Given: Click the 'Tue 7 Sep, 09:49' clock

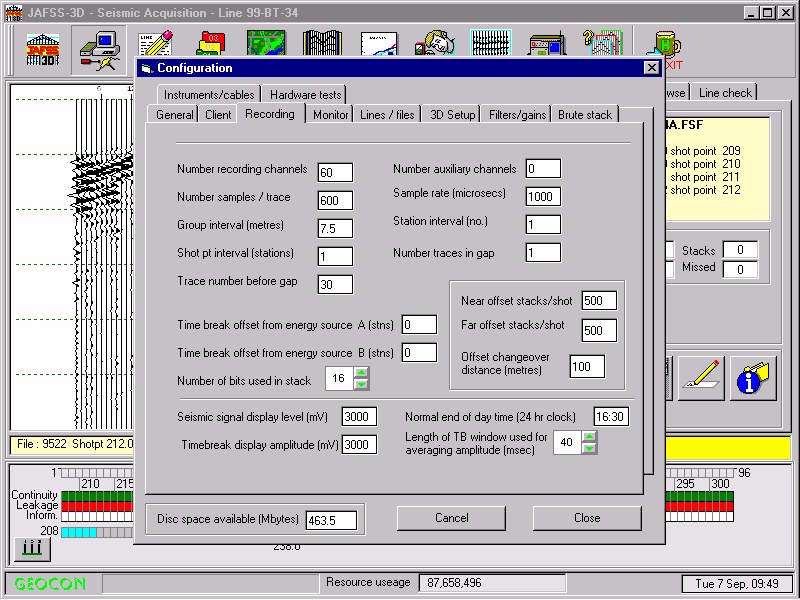Looking at the screenshot, I should (736, 583).
